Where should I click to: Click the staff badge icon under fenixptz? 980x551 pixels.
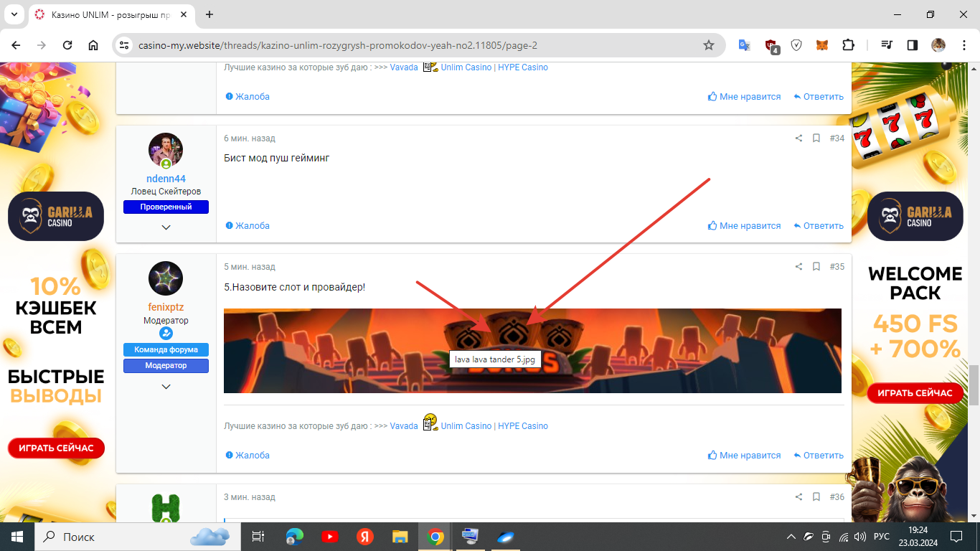coord(166,334)
